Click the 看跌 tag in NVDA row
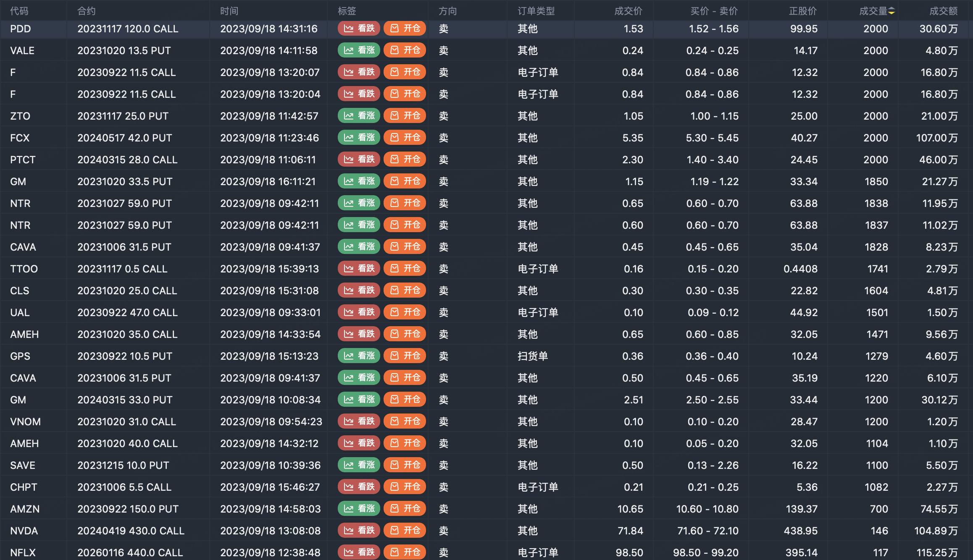 click(x=359, y=531)
